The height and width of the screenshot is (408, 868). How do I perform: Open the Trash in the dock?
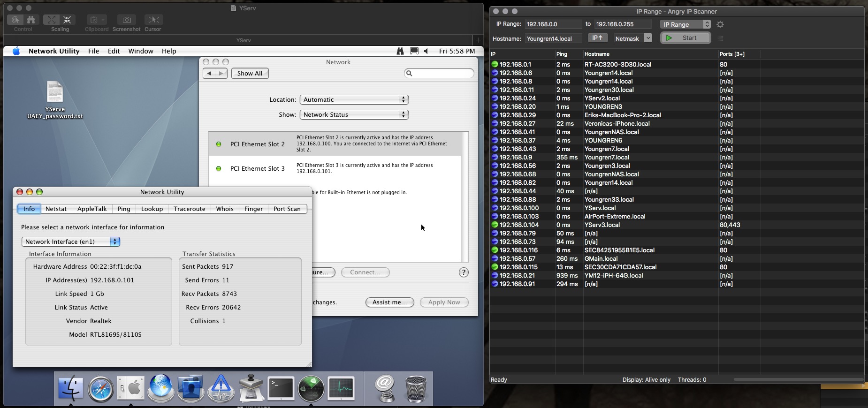click(416, 388)
